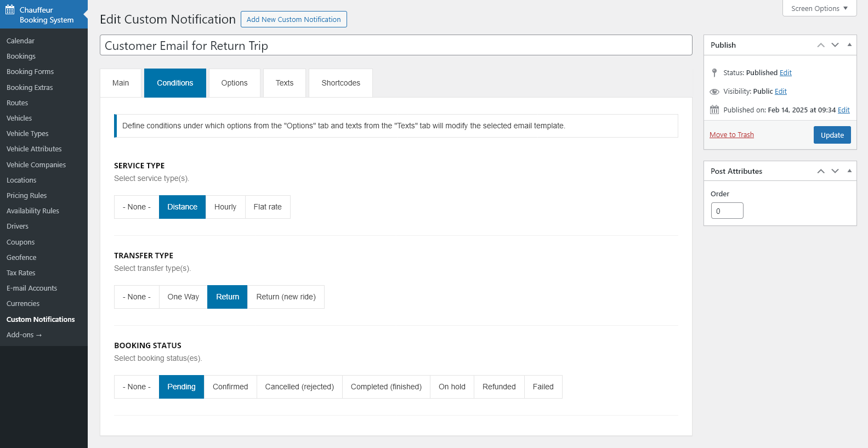
Task: Click the Order number field
Action: click(x=727, y=211)
